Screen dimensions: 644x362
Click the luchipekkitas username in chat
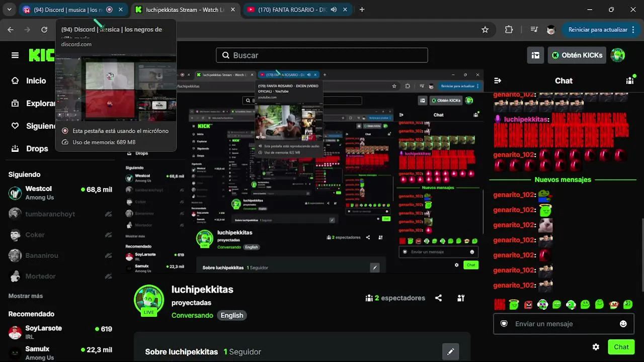[526, 119]
